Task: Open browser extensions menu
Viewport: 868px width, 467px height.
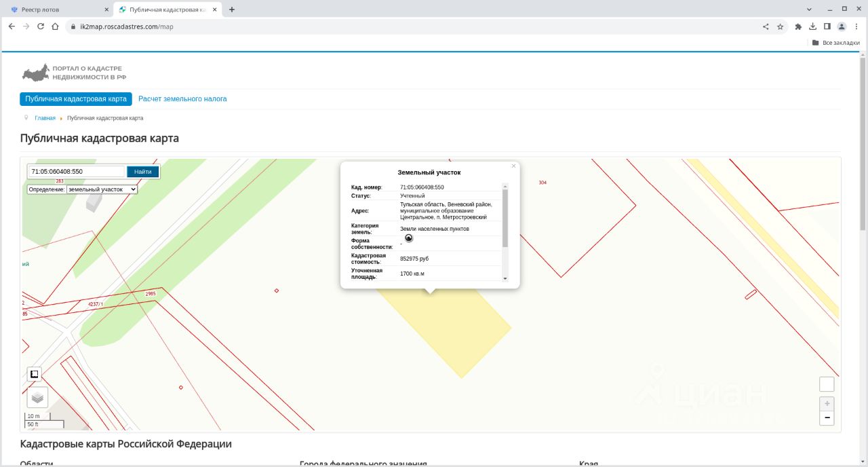Action: (798, 26)
